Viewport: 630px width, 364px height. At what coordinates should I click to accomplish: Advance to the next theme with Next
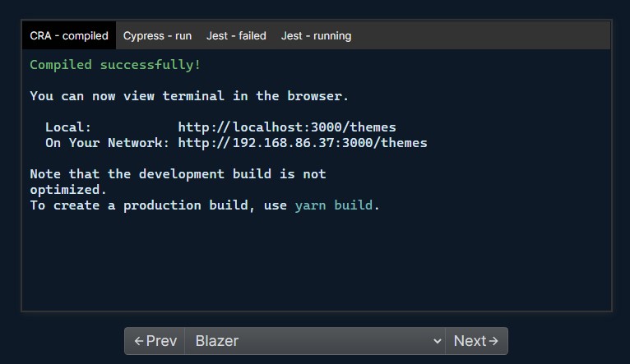(476, 341)
